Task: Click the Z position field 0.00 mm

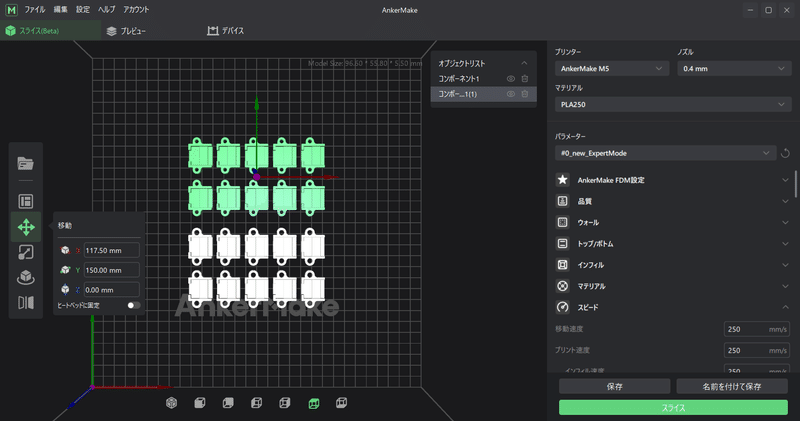Action: (x=111, y=290)
